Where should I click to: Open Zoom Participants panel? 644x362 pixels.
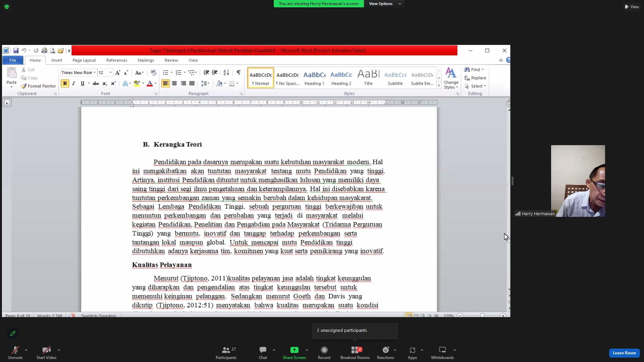[x=226, y=353]
